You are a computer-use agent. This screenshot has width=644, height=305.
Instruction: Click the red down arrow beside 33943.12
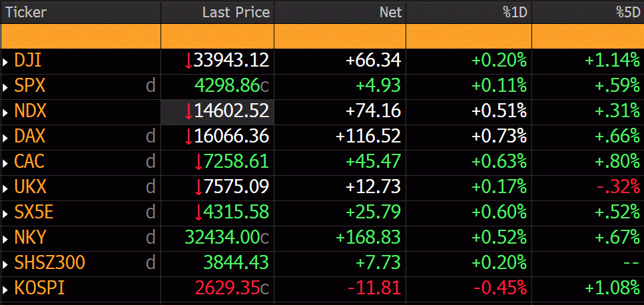click(x=188, y=61)
